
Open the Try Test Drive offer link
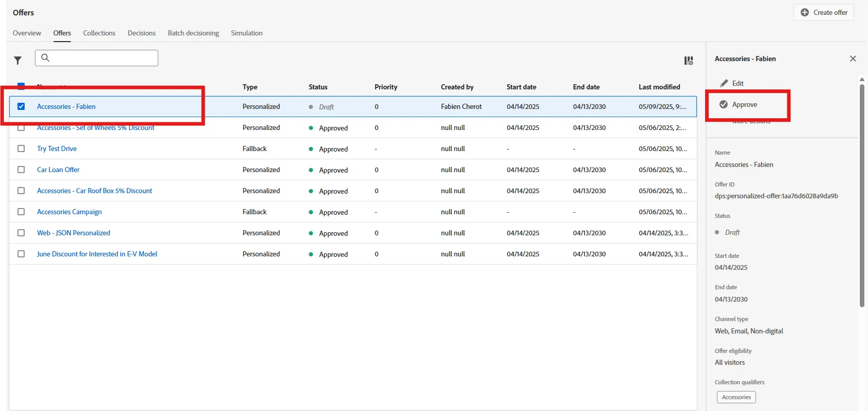tap(57, 148)
